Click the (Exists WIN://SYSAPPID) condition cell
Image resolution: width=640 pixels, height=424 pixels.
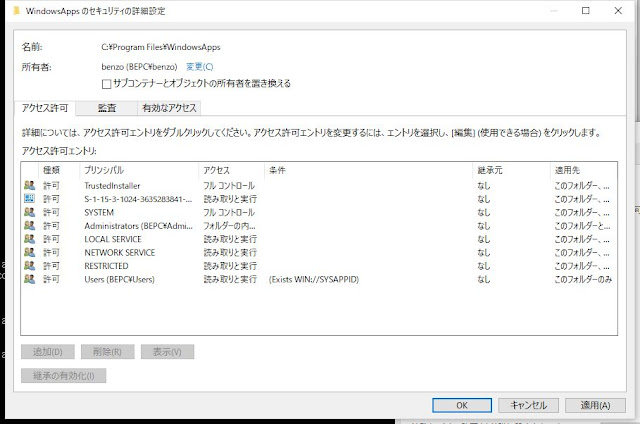pyautogui.click(x=314, y=280)
